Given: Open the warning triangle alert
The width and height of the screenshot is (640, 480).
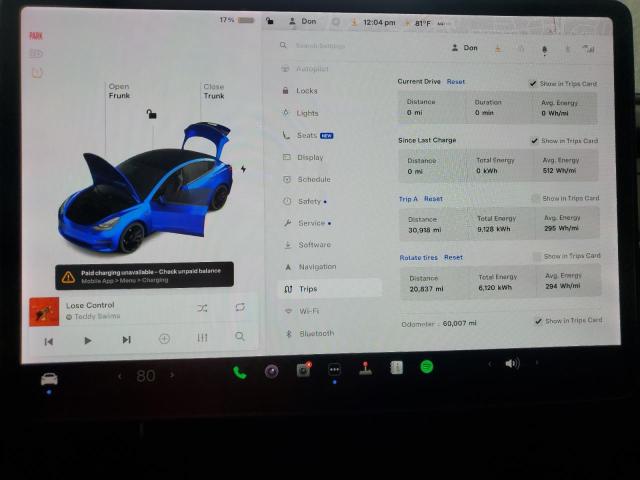Looking at the screenshot, I should (68, 278).
